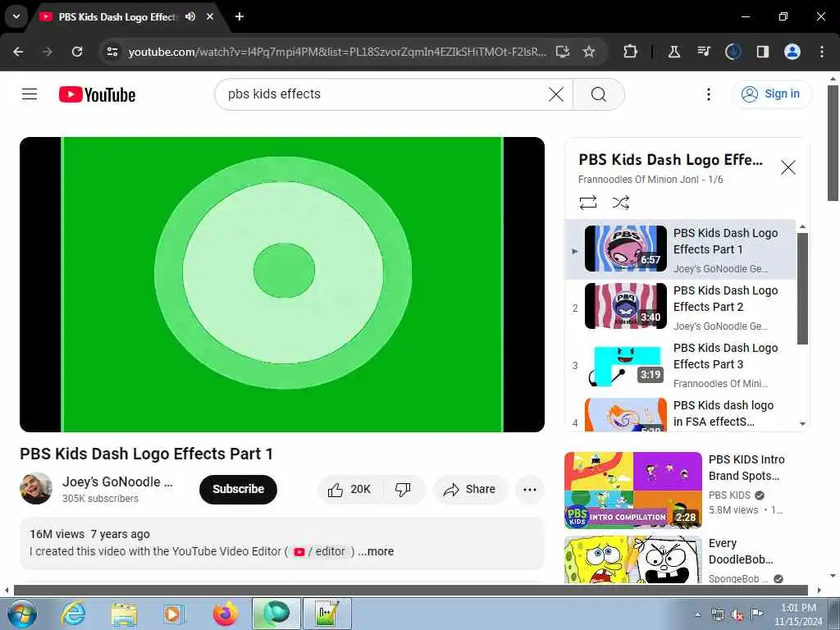The height and width of the screenshot is (630, 840).
Task: Open downloads icon in toolbar
Action: pos(733,52)
